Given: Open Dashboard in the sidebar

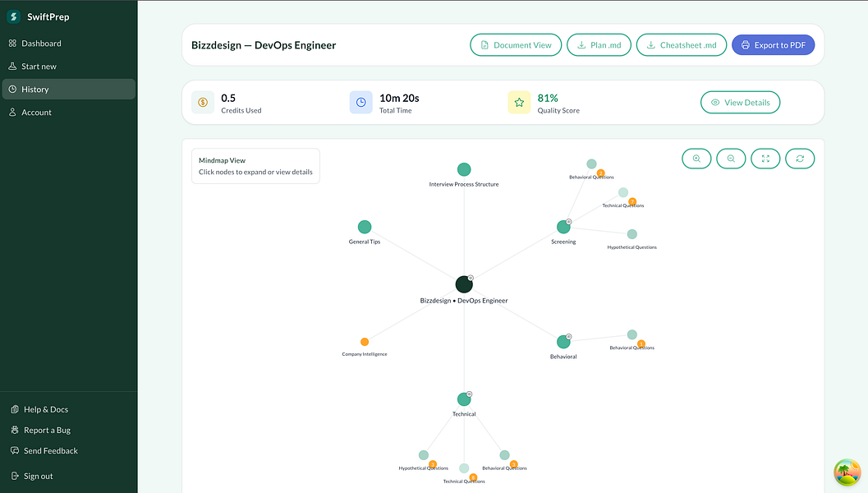Looking at the screenshot, I should coord(69,44).
